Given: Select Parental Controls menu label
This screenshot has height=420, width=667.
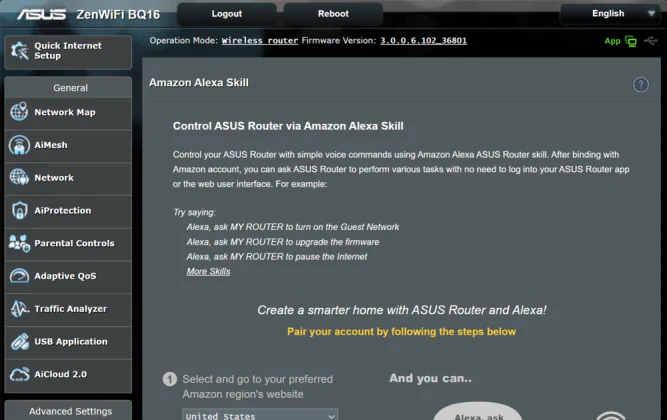Looking at the screenshot, I should (x=74, y=243).
